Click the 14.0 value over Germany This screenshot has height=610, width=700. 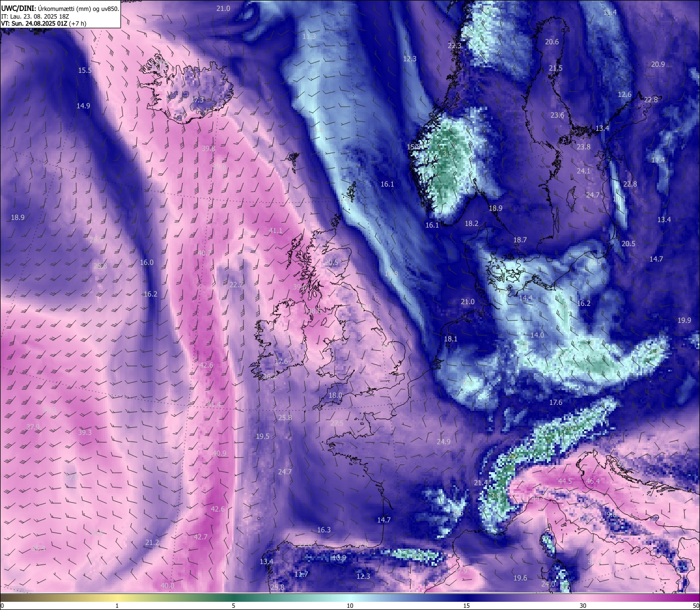537,335
